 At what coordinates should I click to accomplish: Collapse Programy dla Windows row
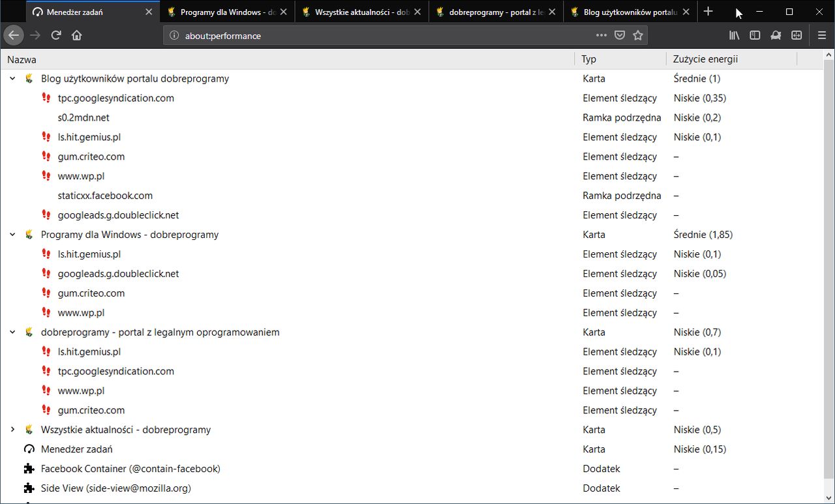[12, 235]
